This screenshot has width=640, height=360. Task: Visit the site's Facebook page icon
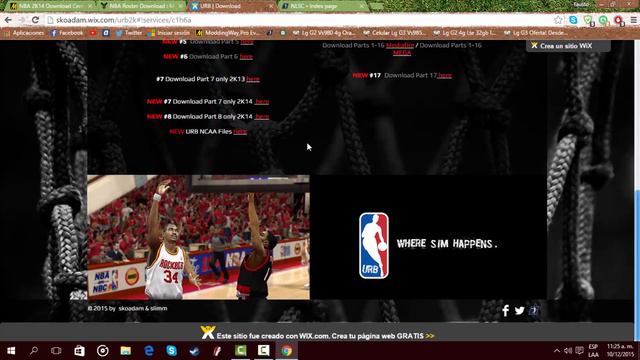coord(505,311)
